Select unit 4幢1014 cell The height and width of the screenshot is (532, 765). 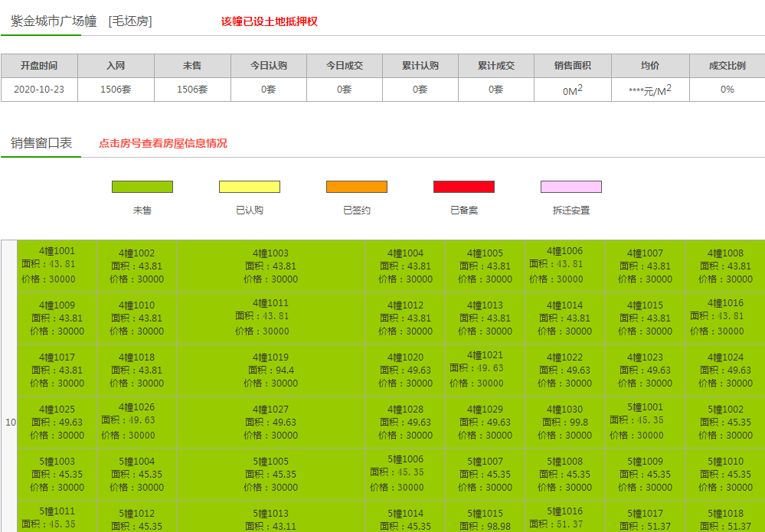point(564,305)
